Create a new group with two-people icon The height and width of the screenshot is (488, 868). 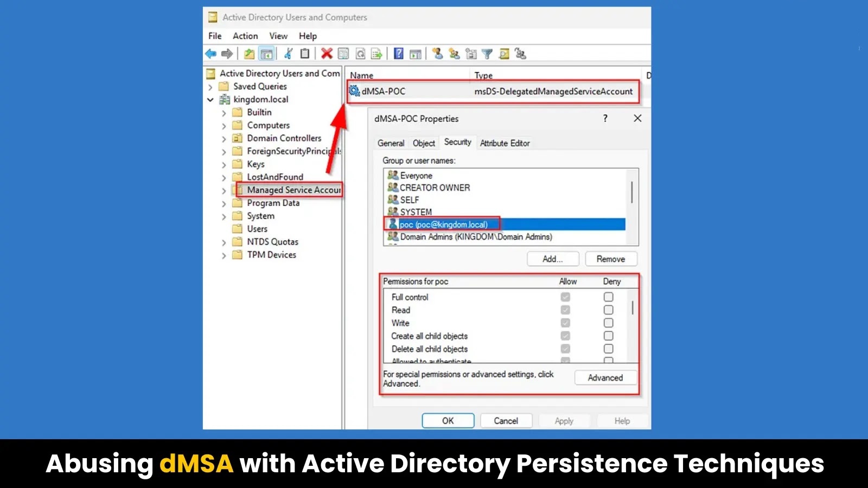point(455,53)
